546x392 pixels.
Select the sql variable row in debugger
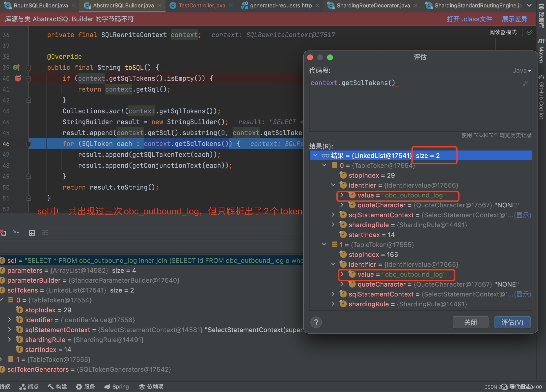tap(152, 261)
